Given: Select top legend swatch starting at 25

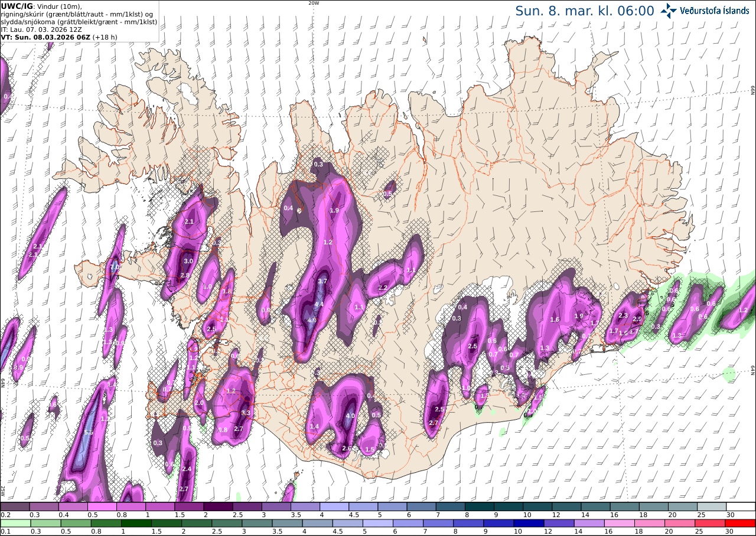Looking at the screenshot, I should pos(712,506).
